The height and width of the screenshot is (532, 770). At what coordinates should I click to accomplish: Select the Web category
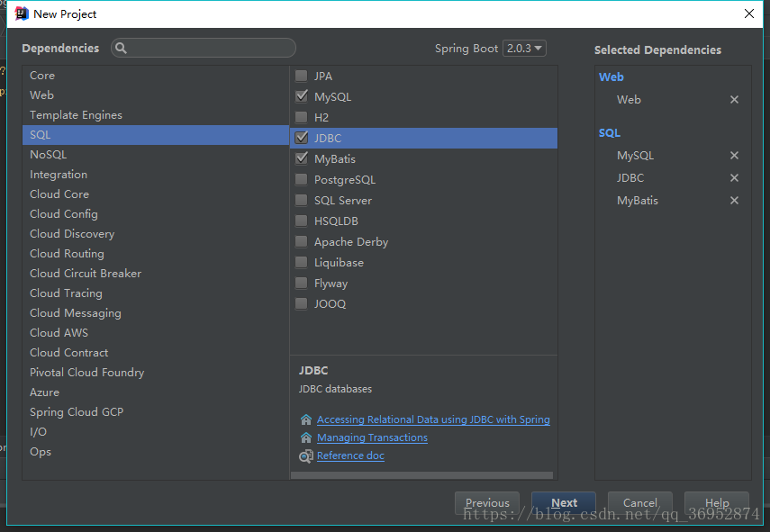click(x=156, y=95)
